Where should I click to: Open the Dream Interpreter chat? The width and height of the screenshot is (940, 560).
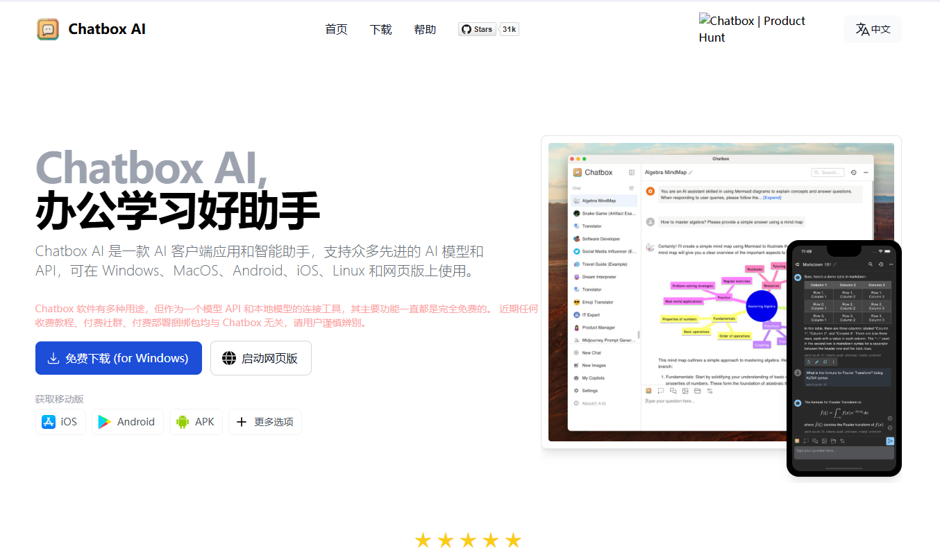pos(604,277)
